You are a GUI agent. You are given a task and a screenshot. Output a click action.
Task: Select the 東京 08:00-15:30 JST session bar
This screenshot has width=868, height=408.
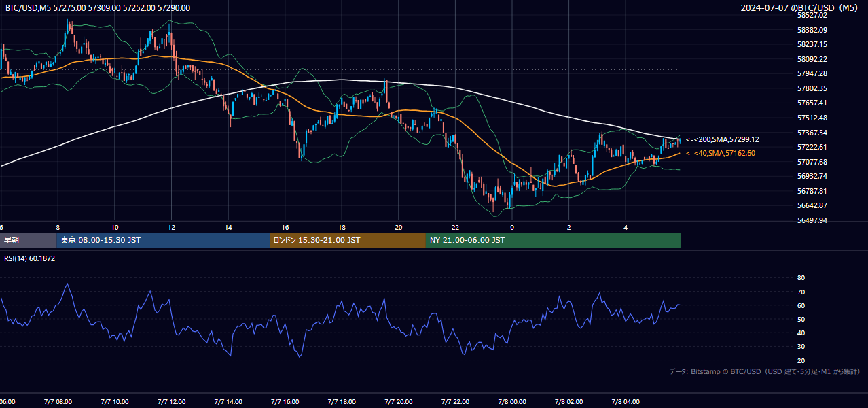[x=163, y=240]
